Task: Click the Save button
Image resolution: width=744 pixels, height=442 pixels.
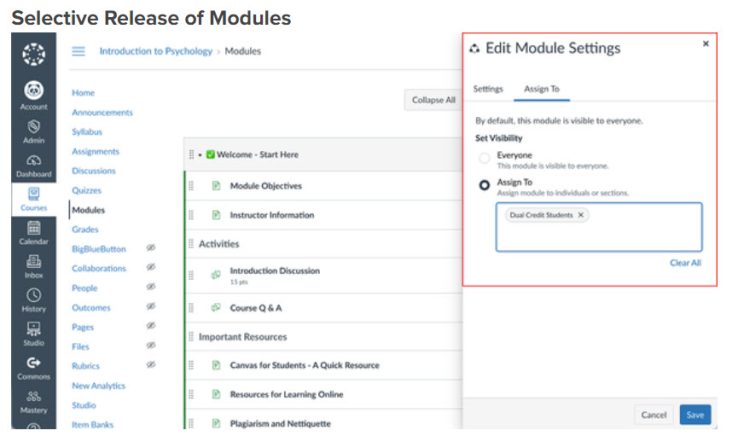Action: pyautogui.click(x=695, y=415)
